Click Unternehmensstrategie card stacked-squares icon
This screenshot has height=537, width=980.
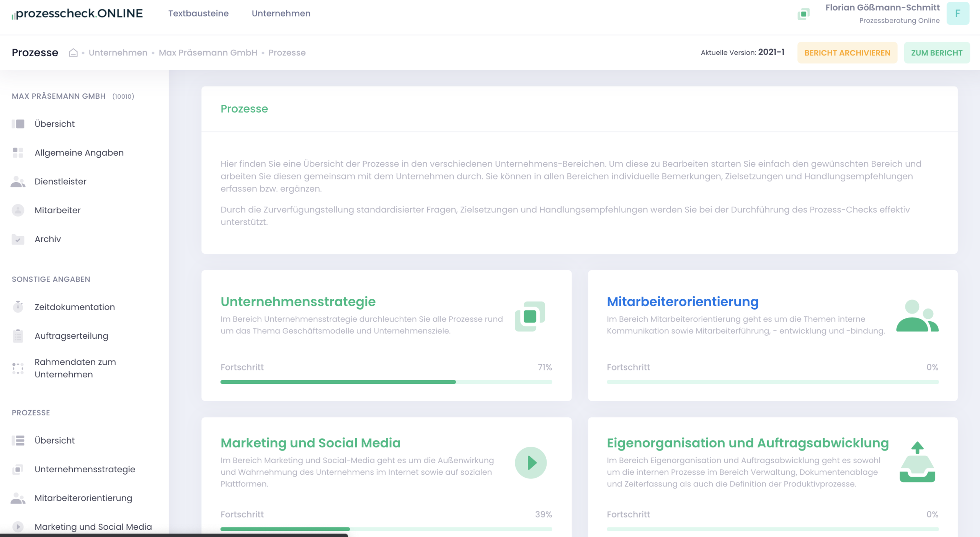pos(530,316)
